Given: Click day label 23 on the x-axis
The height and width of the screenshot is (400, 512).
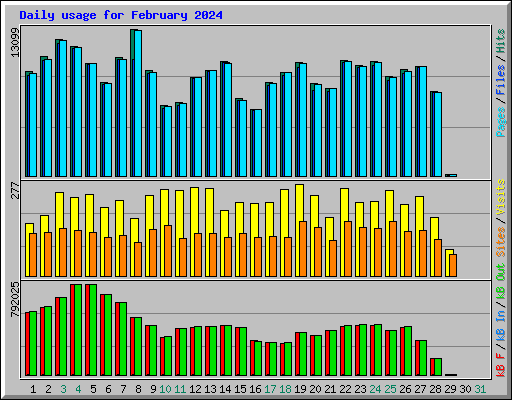Looking at the screenshot, I should 360,389.
